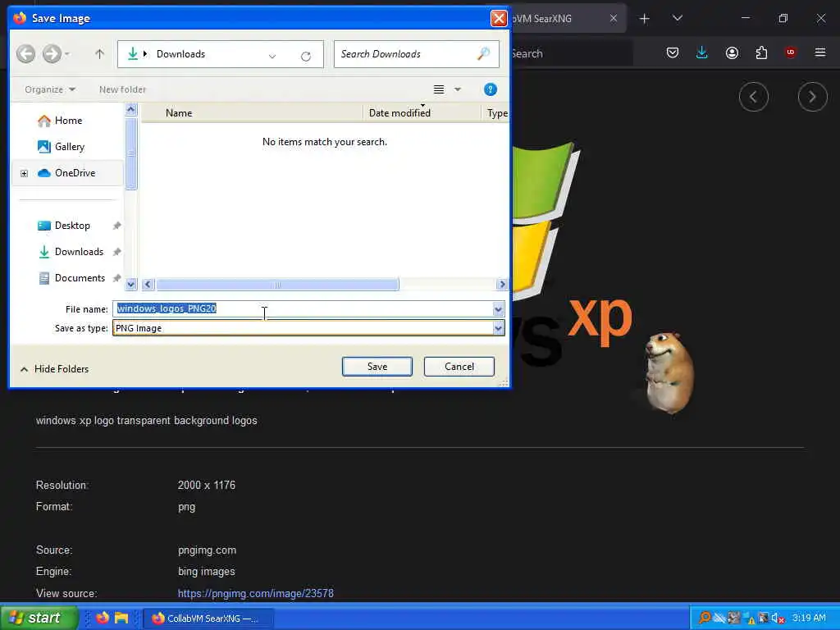This screenshot has width=840, height=630.
Task: Open the Organize menu
Action: pyautogui.click(x=50, y=89)
